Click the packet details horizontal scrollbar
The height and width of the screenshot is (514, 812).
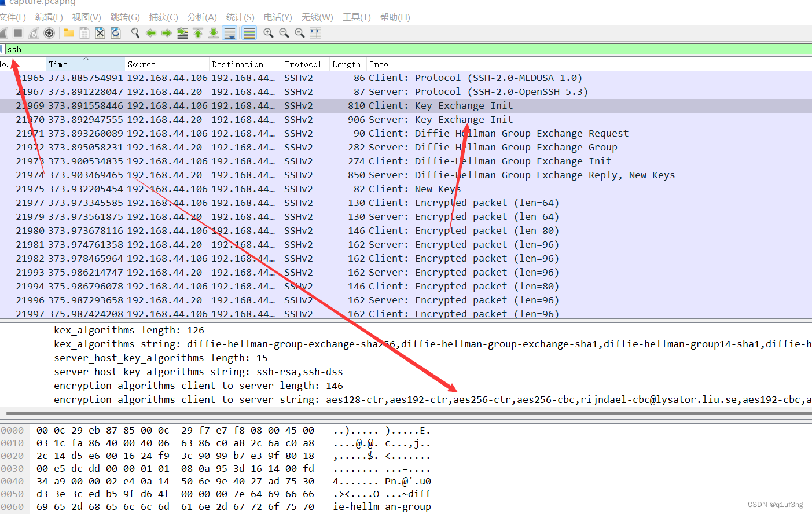(x=408, y=413)
